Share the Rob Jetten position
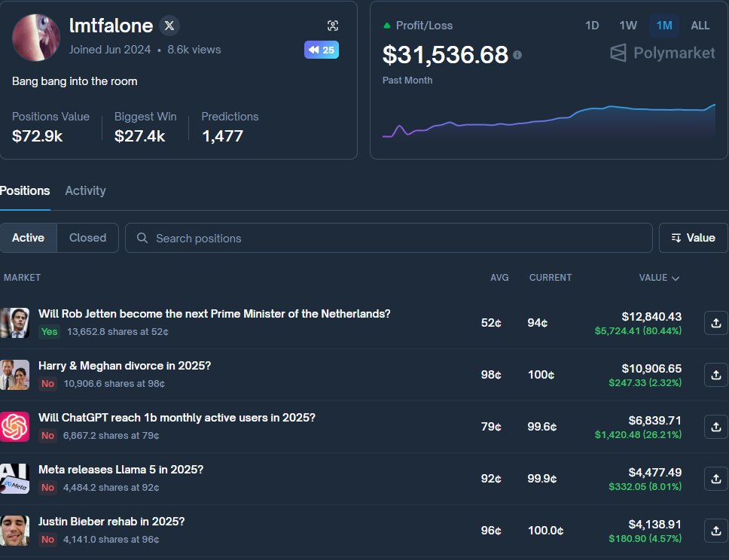 coord(716,323)
